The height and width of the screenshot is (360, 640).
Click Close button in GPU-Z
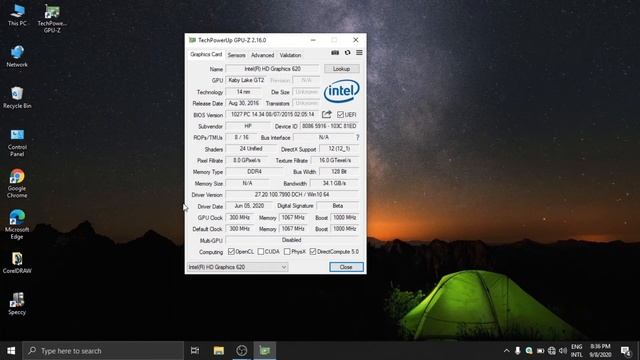tap(346, 267)
